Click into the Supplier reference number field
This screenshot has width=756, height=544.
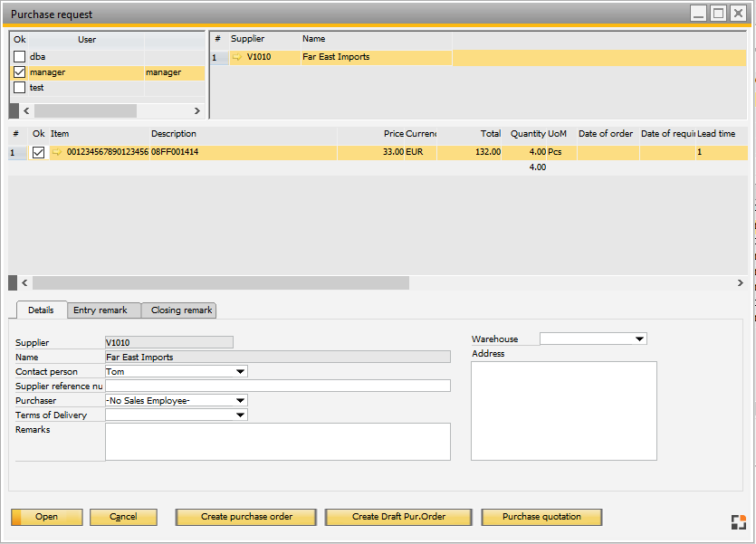point(277,386)
